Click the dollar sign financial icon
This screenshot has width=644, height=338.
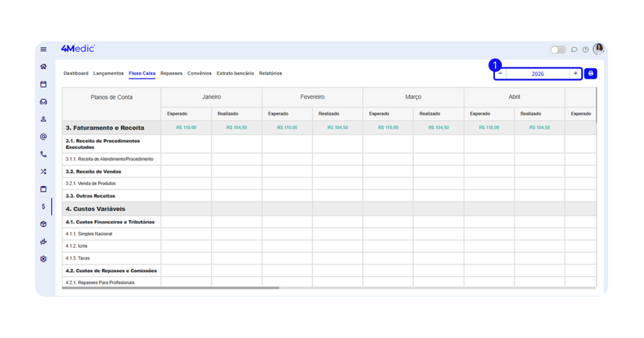(43, 206)
